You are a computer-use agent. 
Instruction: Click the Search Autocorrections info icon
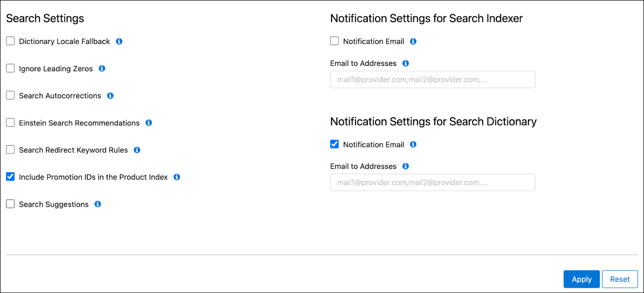coord(110,95)
